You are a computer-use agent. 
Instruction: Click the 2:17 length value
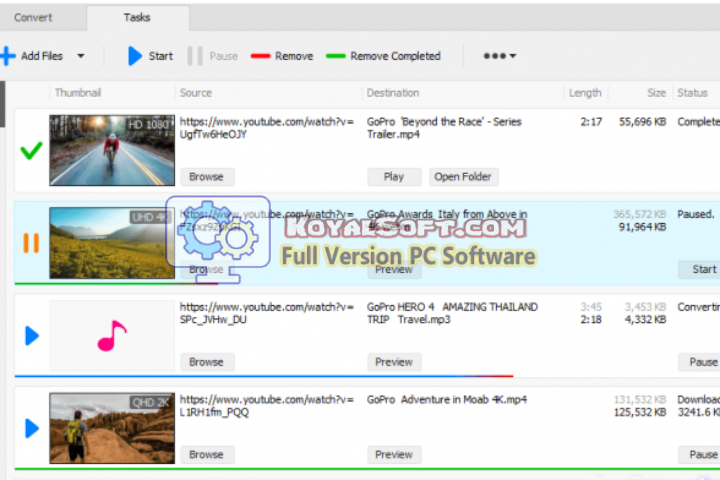[591, 122]
